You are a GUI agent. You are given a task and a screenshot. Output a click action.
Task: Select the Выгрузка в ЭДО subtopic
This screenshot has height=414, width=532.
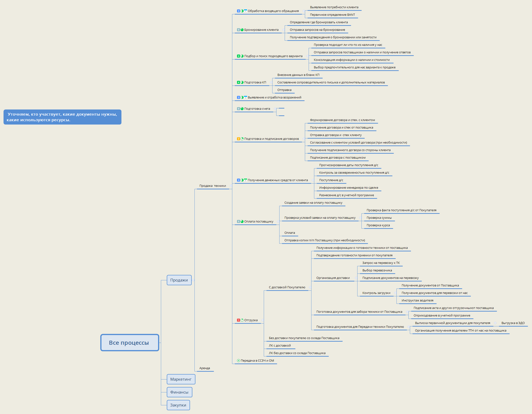(x=513, y=323)
